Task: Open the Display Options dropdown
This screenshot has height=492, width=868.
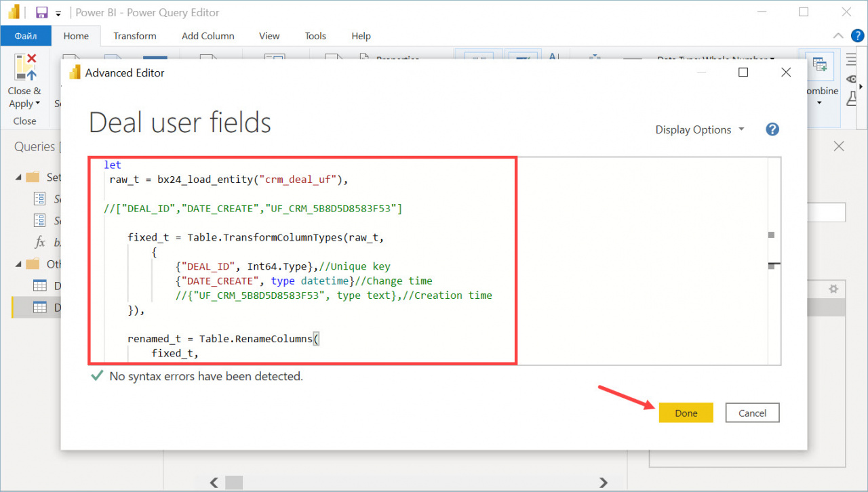Action: 699,129
